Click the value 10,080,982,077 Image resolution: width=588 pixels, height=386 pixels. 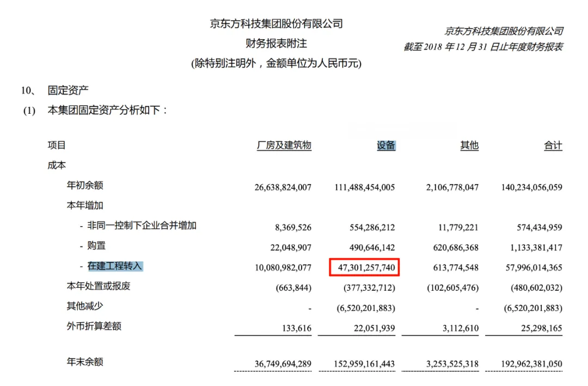pyautogui.click(x=283, y=267)
